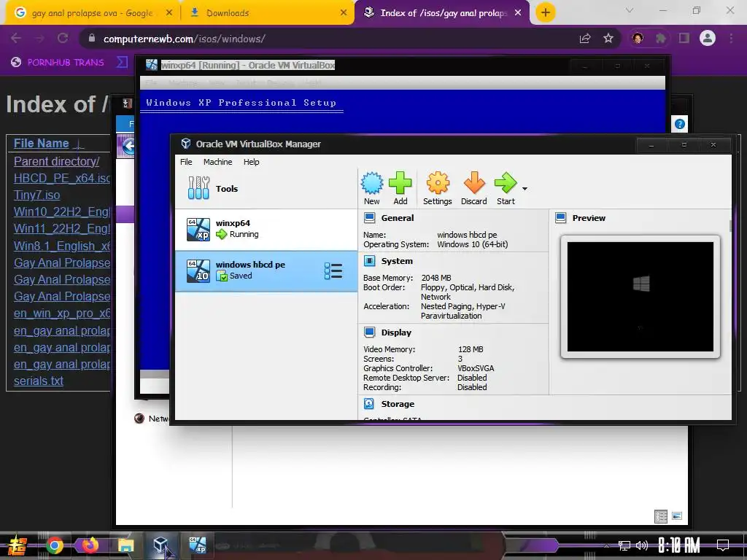The image size is (747, 560).
Task: Open the Win11_22H2 English iso link
Action: (x=62, y=228)
